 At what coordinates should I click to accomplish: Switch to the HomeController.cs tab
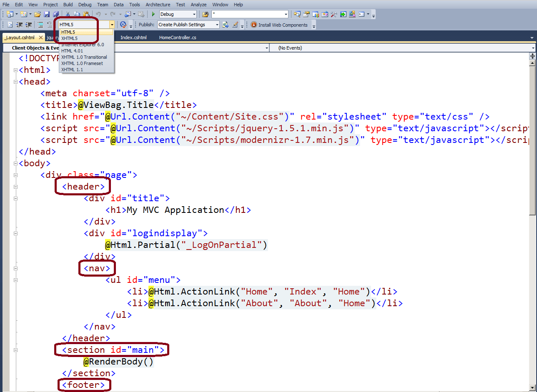[x=178, y=37]
